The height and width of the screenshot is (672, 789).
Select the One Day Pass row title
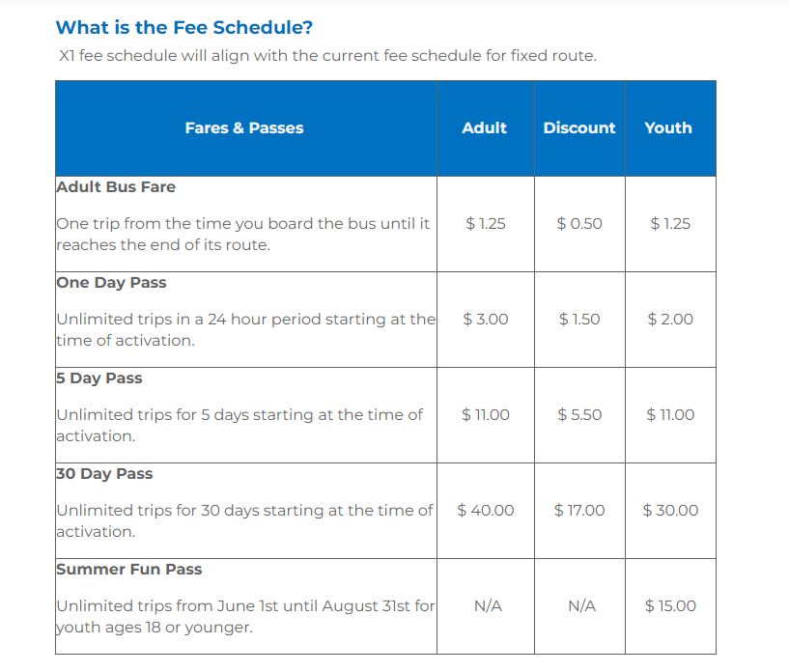coord(111,282)
